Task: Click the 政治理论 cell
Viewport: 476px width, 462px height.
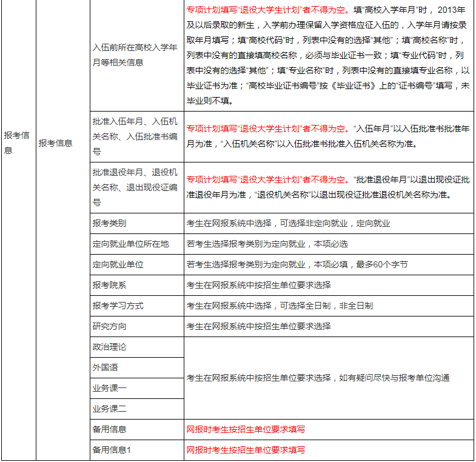Action: click(x=110, y=347)
